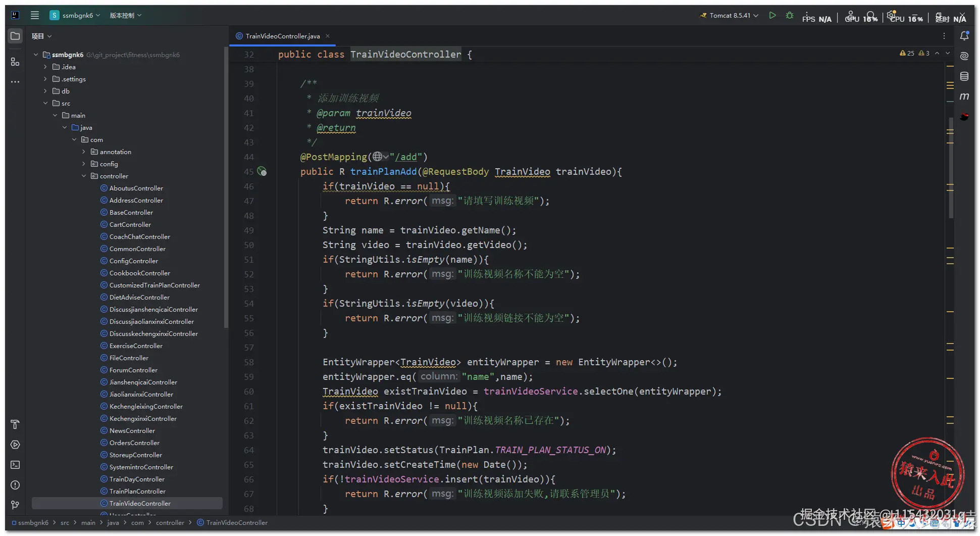Open editor tab options menu

[x=944, y=36]
